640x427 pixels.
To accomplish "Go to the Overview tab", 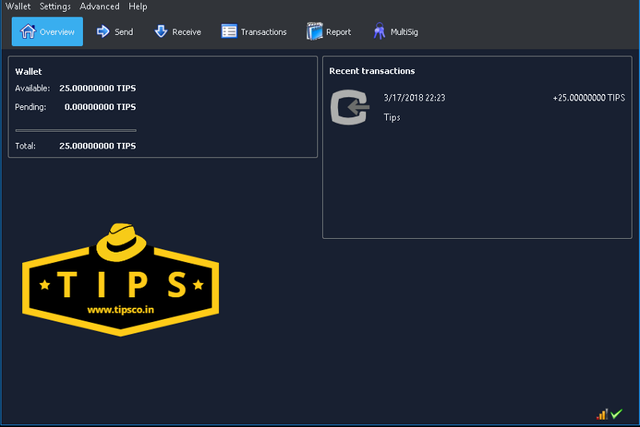I will [47, 31].
